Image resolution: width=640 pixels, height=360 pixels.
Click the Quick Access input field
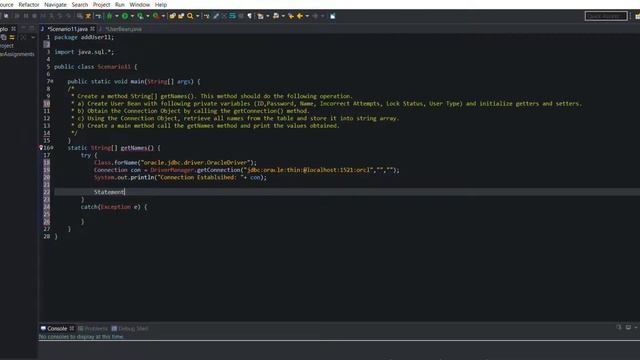606,16
